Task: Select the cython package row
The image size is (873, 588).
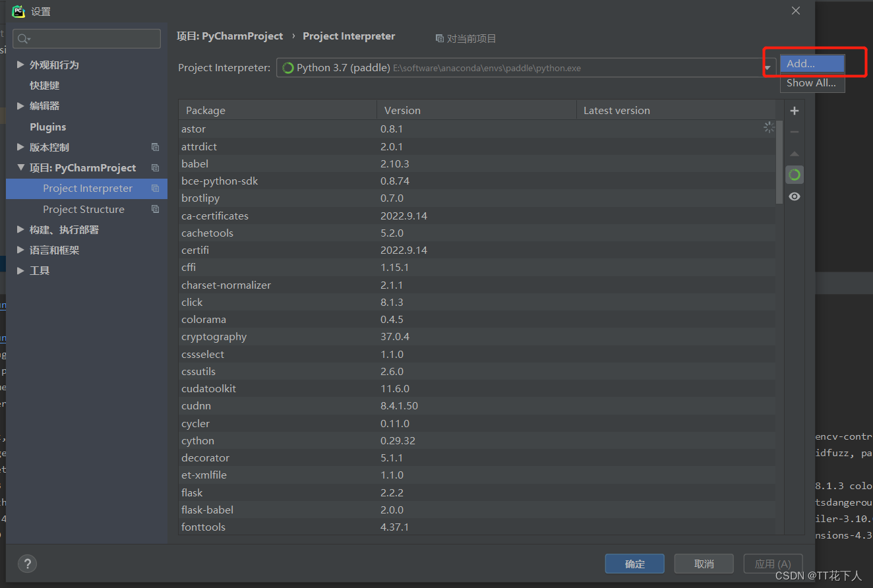Action: click(477, 440)
